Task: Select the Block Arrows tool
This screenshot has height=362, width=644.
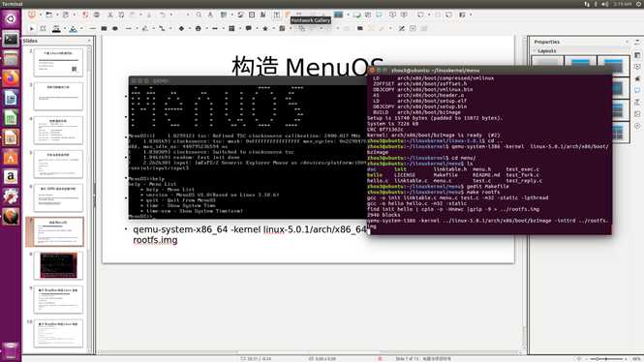Action: (215, 29)
